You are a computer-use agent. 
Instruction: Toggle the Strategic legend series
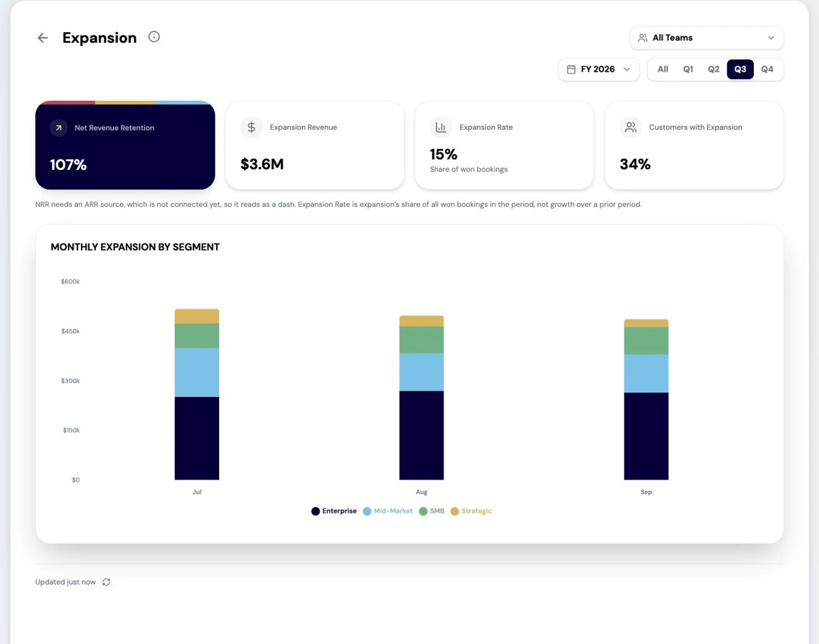click(471, 511)
